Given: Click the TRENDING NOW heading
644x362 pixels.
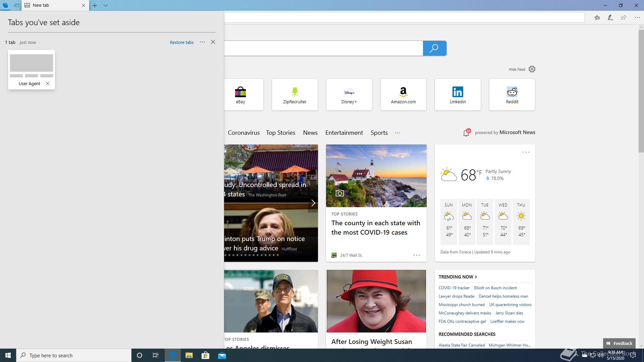Looking at the screenshot, I should point(458,277).
